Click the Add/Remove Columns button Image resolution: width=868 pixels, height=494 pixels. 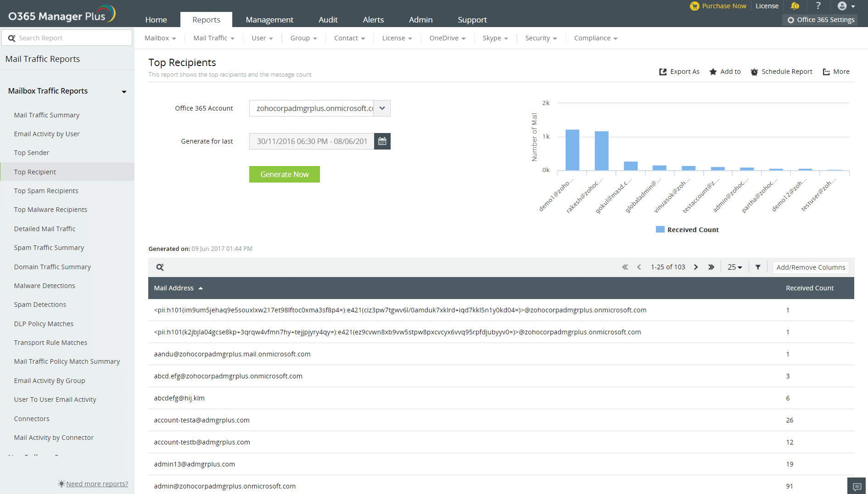point(811,267)
